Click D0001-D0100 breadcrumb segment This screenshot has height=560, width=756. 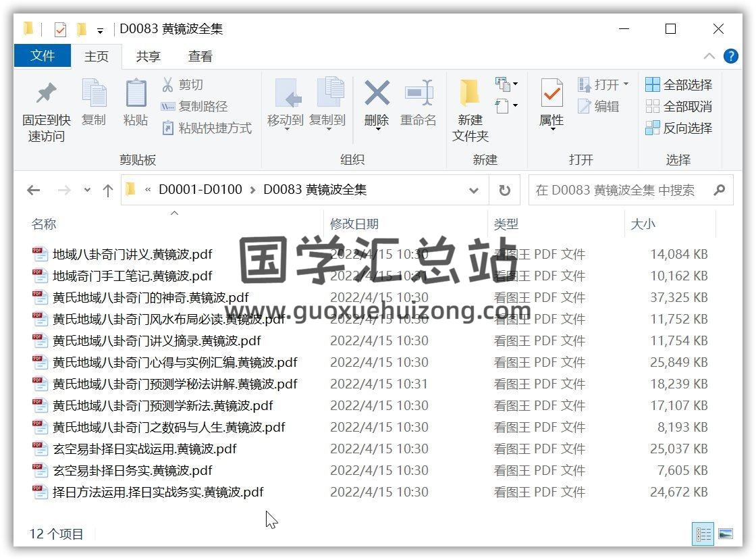[200, 190]
